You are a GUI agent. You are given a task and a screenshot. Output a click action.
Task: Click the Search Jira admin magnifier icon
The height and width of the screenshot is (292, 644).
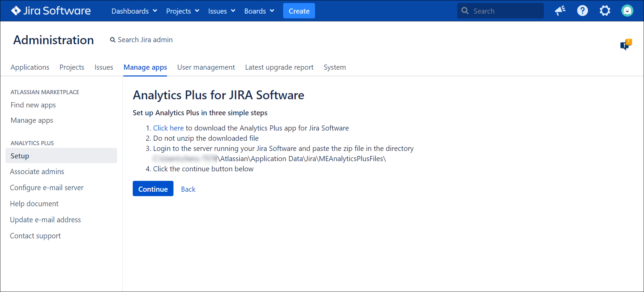[113, 40]
